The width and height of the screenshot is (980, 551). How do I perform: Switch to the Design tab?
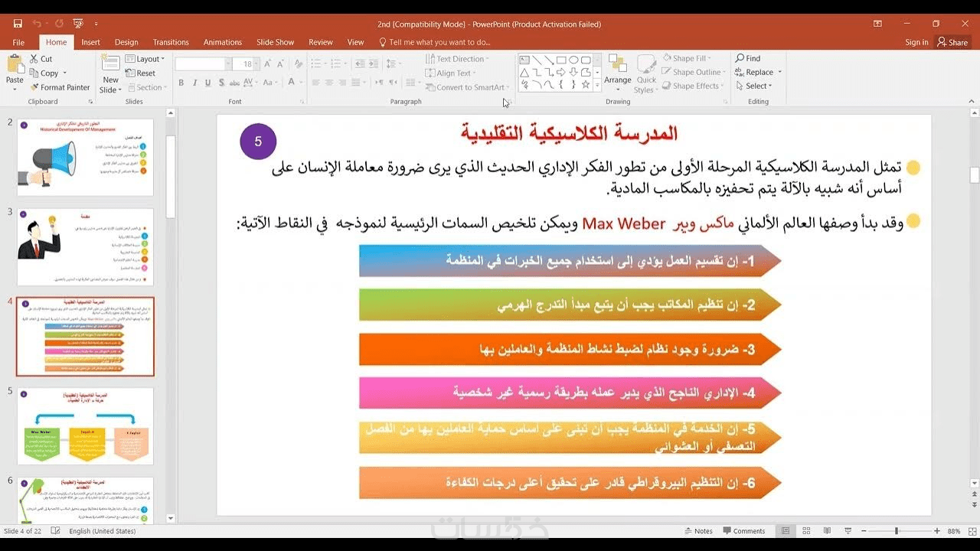126,42
